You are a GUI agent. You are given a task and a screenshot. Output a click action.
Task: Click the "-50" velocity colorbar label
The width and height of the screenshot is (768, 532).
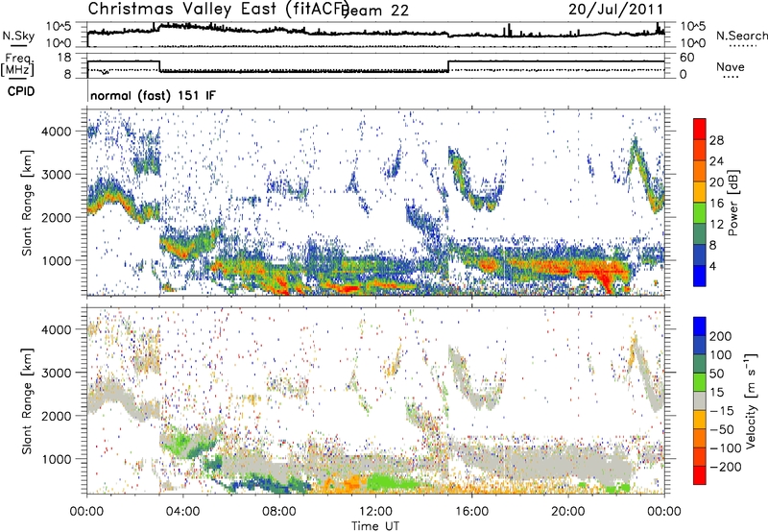tap(722, 429)
